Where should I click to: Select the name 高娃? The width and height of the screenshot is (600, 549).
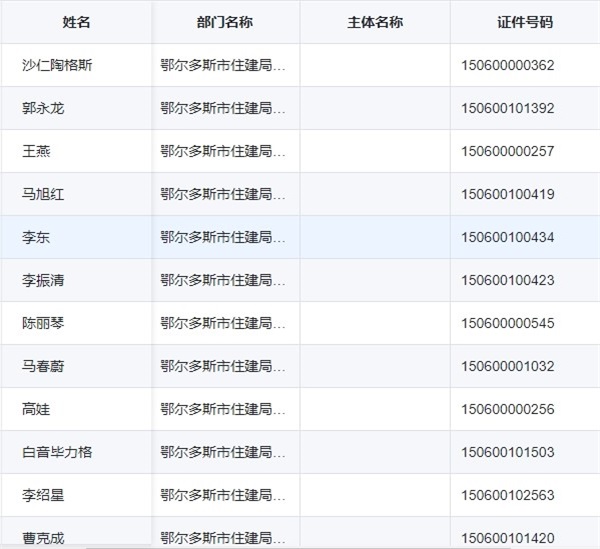click(x=36, y=409)
